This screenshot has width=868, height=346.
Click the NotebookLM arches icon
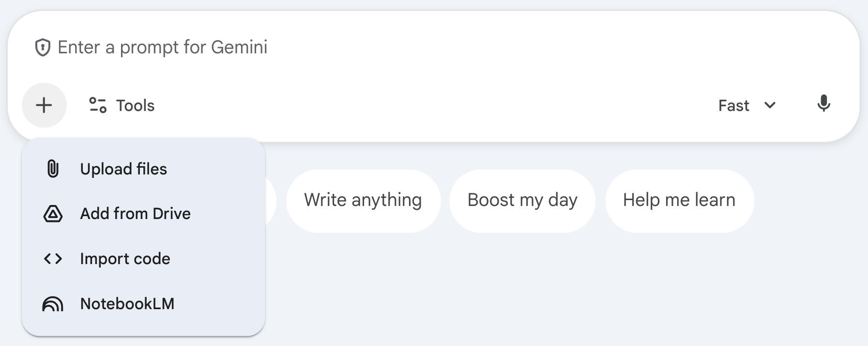pyautogui.click(x=53, y=304)
